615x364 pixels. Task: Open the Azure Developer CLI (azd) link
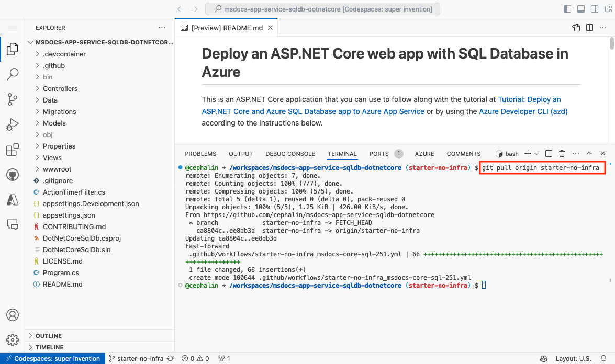click(x=523, y=111)
